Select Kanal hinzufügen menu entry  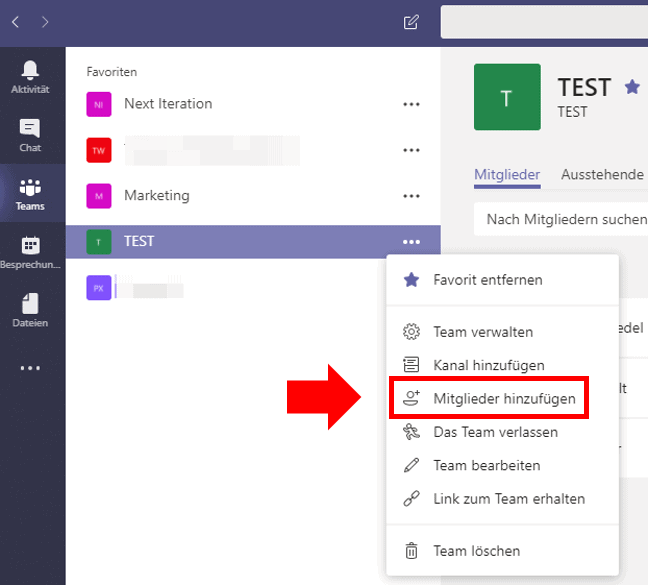tap(488, 366)
